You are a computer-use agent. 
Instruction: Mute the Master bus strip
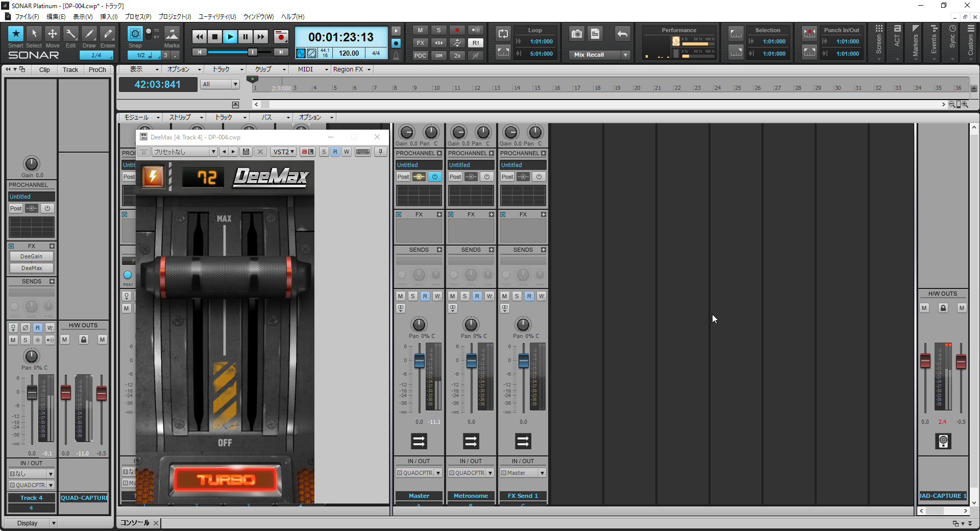click(x=401, y=296)
